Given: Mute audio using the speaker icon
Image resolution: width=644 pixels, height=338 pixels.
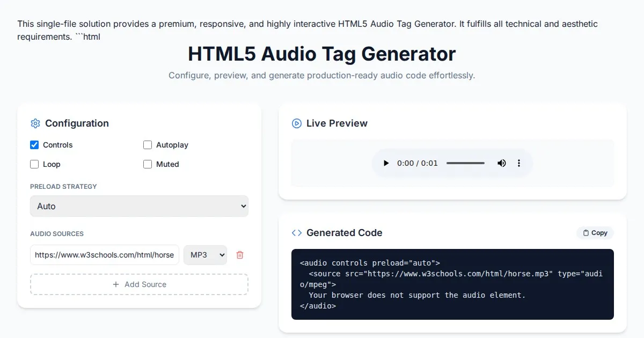Looking at the screenshot, I should tap(502, 163).
